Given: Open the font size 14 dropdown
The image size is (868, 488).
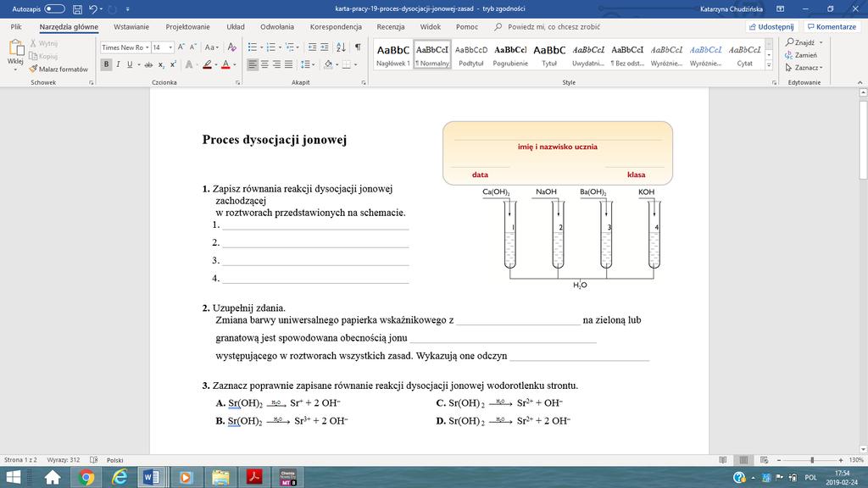Looking at the screenshot, I should [x=170, y=47].
